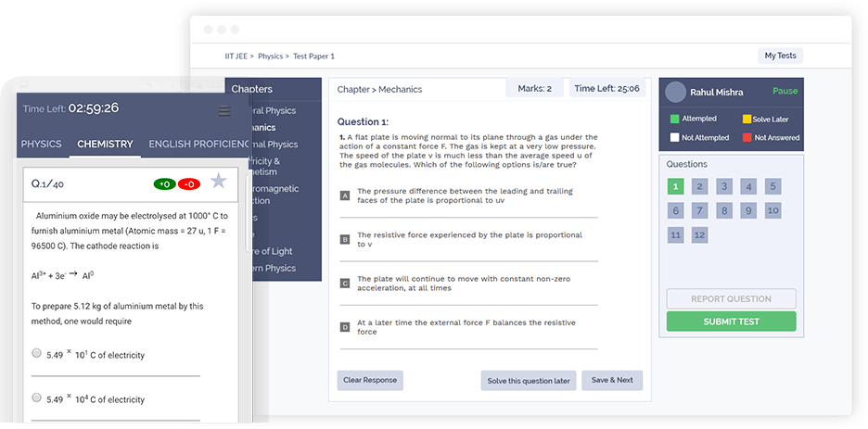Click Rahul Mishra profile avatar

pyautogui.click(x=676, y=92)
